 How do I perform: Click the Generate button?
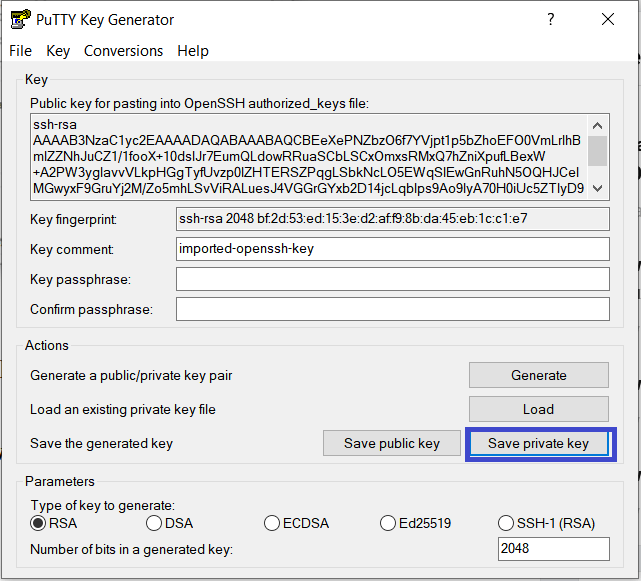(539, 375)
